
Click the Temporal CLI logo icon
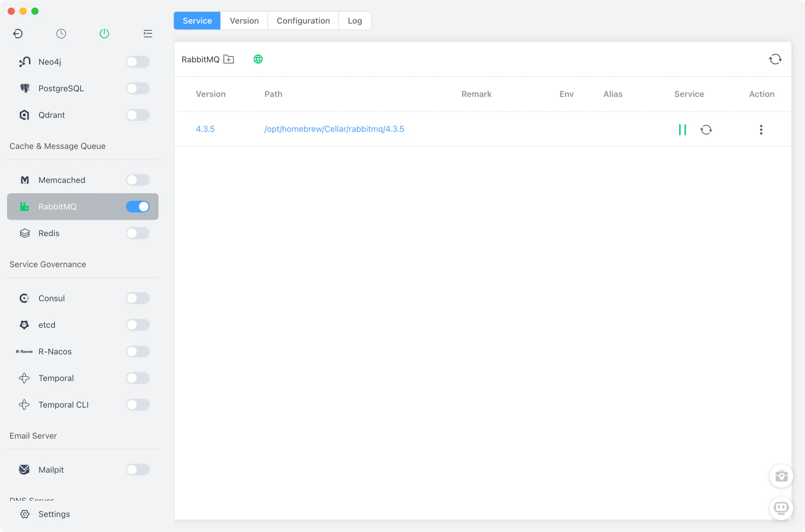click(24, 405)
